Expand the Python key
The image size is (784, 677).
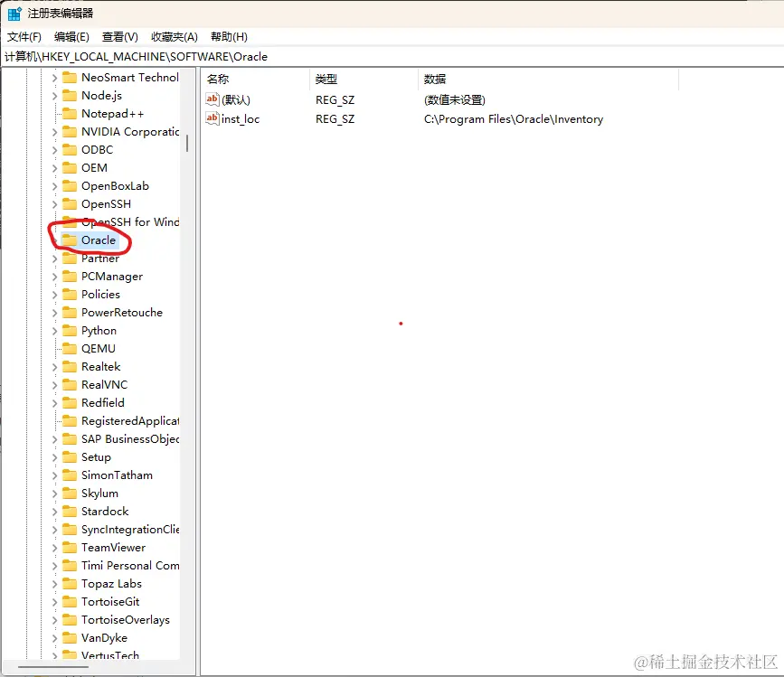(x=54, y=331)
